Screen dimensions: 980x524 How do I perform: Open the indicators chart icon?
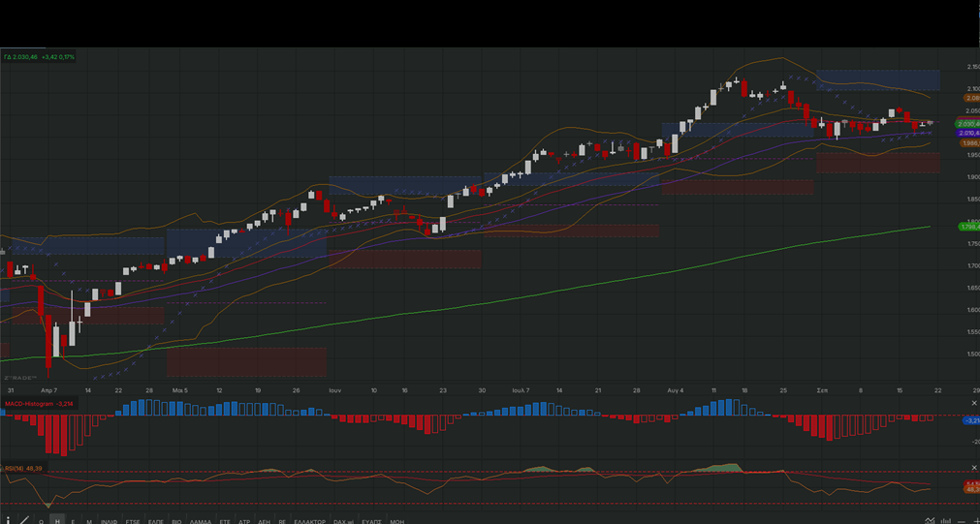point(930,520)
